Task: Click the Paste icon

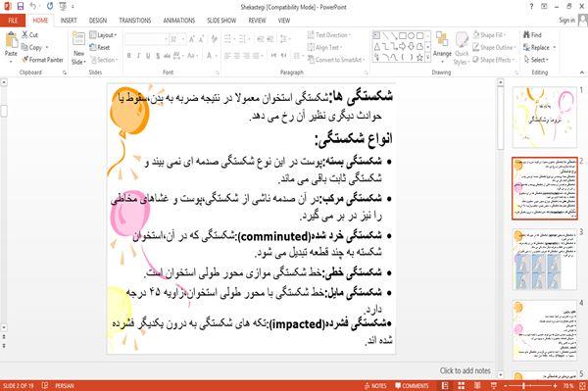Action: pyautogui.click(x=11, y=40)
